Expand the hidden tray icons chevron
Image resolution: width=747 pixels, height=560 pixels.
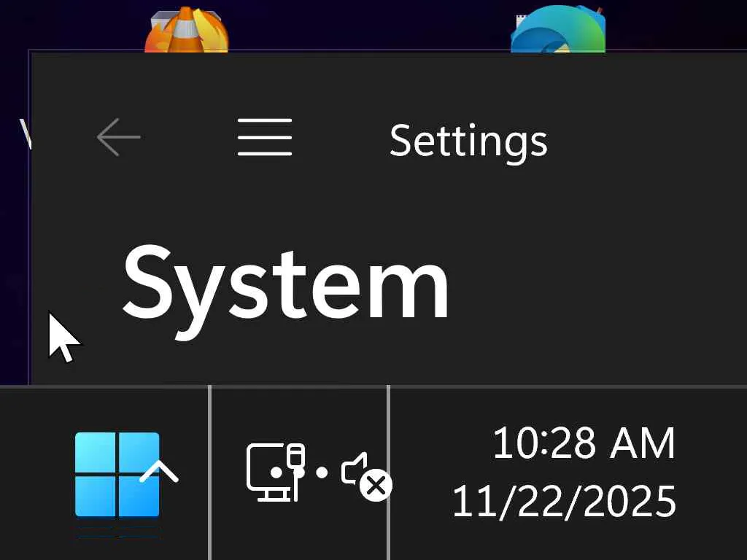158,472
